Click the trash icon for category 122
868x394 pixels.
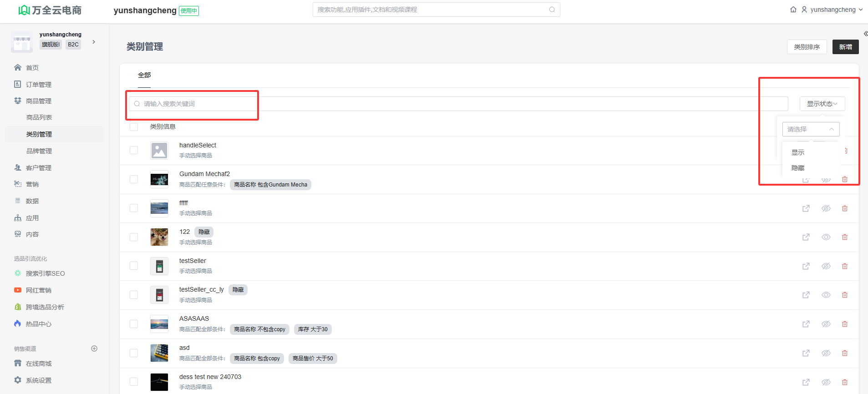click(x=844, y=237)
